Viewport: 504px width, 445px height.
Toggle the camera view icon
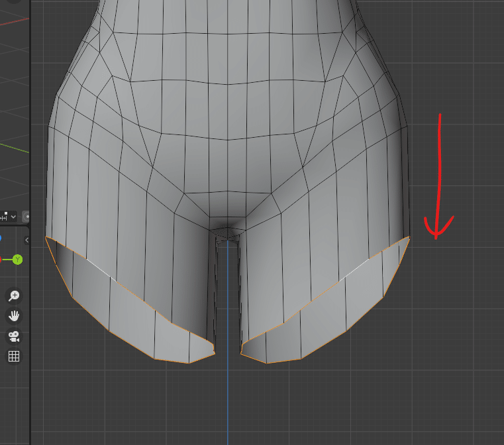point(14,336)
